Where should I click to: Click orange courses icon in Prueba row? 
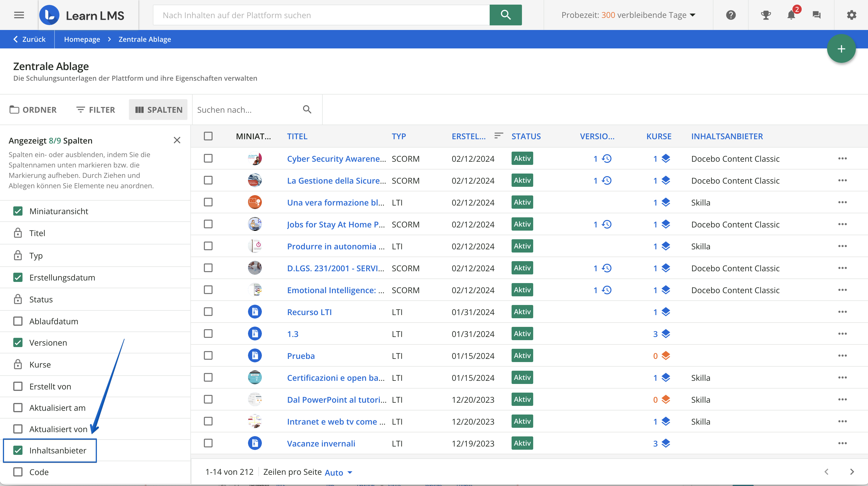pos(666,356)
